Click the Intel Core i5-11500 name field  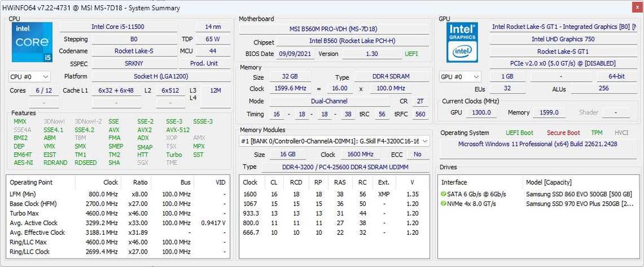click(118, 26)
